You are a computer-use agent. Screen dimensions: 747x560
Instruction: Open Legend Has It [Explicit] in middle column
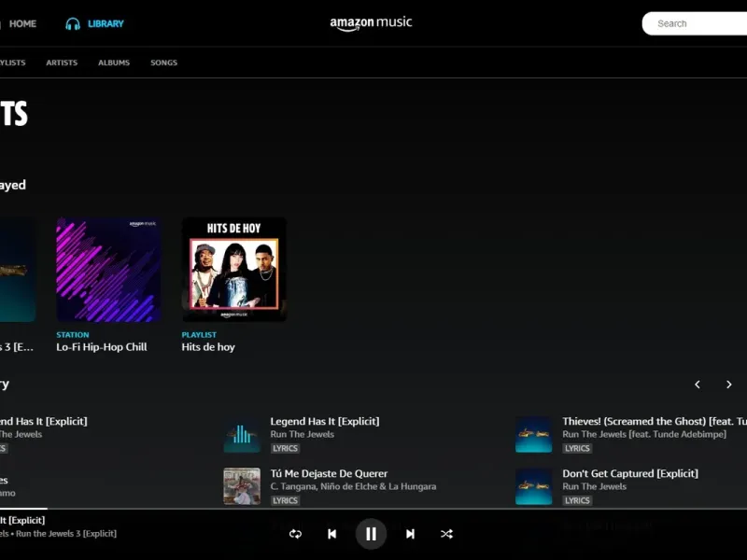[x=325, y=422]
